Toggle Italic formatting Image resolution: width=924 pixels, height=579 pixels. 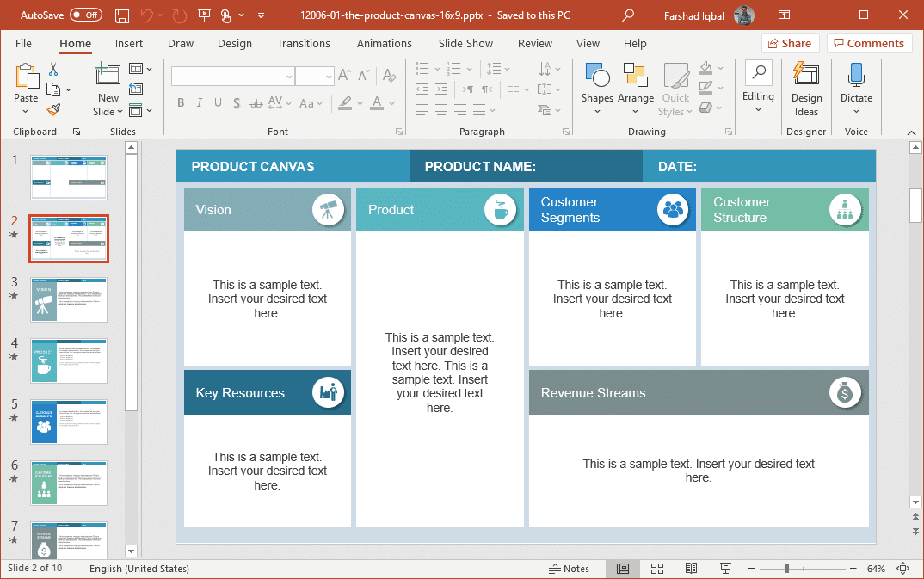(199, 102)
